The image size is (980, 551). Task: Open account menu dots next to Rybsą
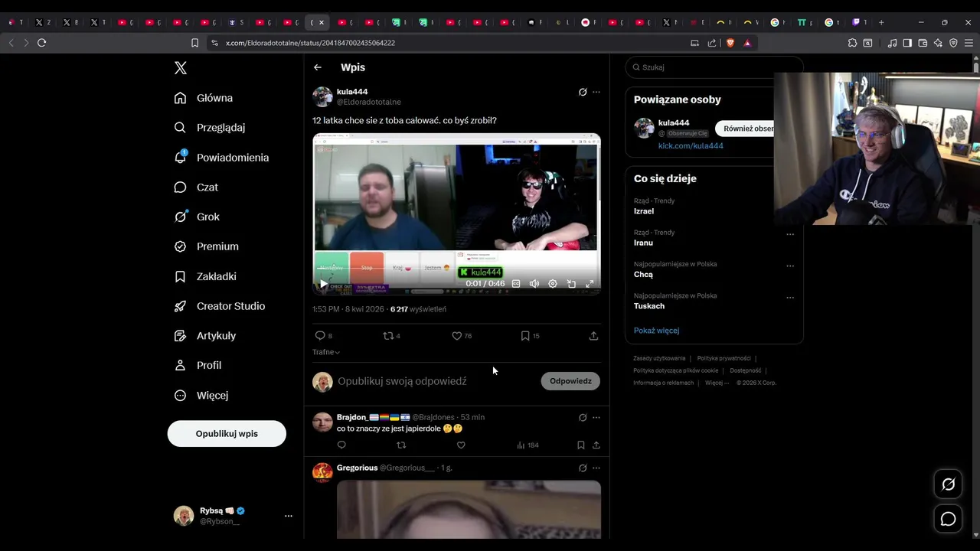click(x=289, y=516)
